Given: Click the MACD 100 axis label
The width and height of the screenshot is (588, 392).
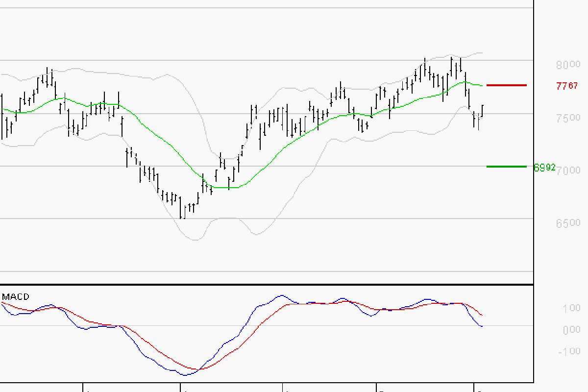Looking at the screenshot, I should pos(572,308).
